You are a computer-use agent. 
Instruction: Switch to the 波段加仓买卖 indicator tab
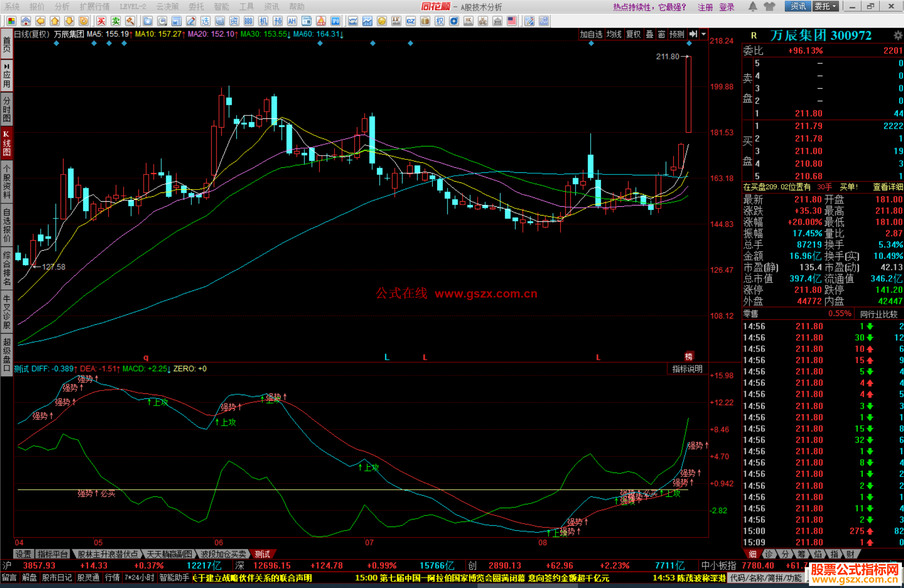(x=223, y=554)
